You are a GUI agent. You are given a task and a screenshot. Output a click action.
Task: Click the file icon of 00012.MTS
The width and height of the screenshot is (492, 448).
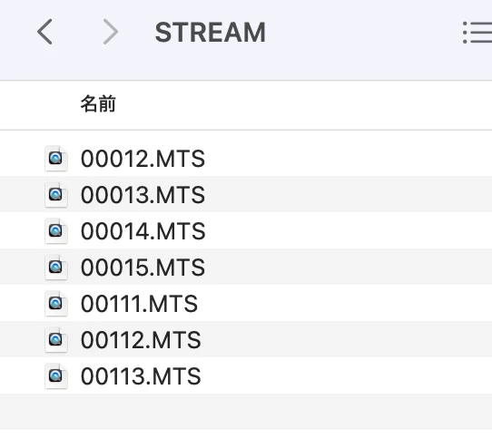click(x=56, y=158)
